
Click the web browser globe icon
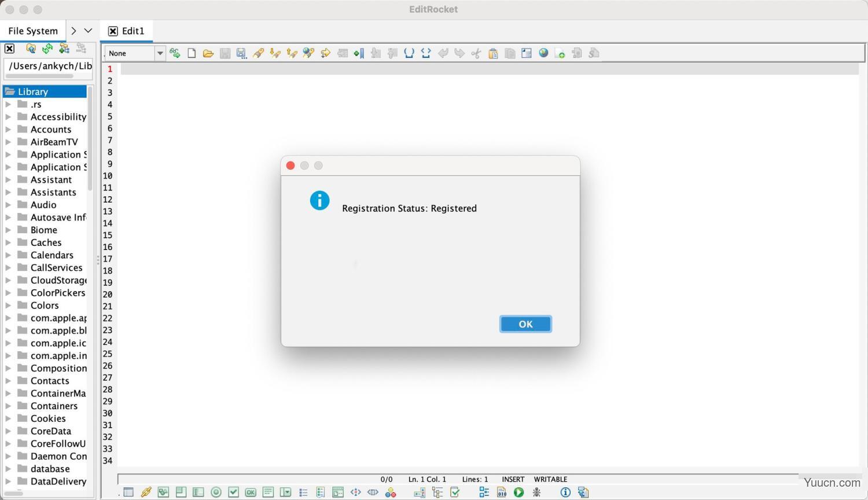(x=543, y=53)
